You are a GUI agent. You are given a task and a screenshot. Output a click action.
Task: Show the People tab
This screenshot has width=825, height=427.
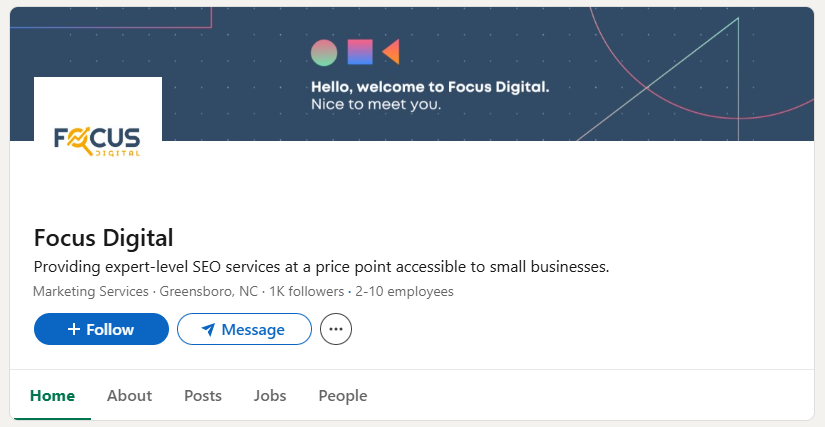(343, 396)
